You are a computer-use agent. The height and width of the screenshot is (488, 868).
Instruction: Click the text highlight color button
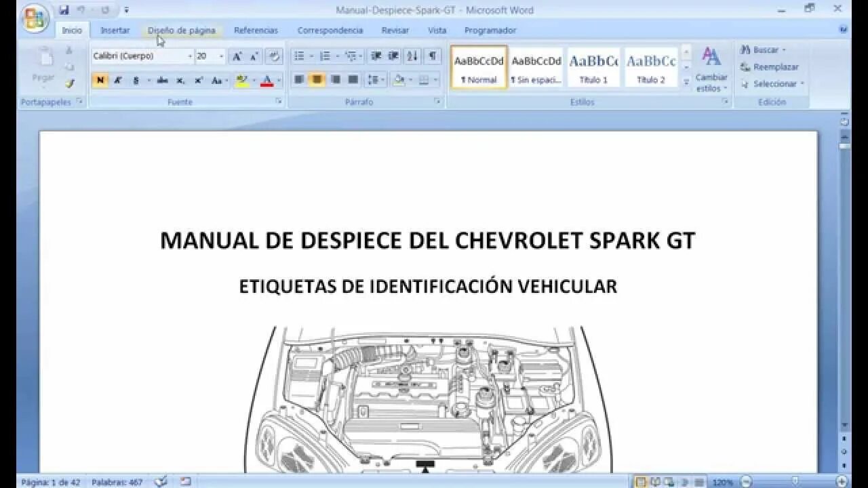pos(241,81)
